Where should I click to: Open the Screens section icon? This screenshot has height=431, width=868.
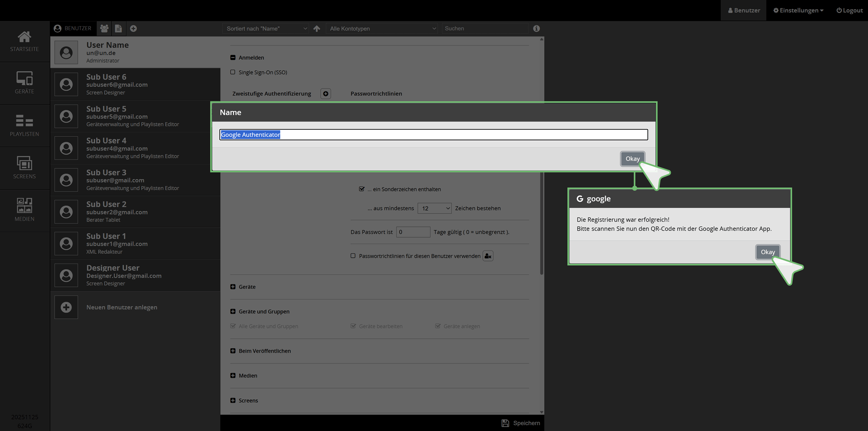pyautogui.click(x=24, y=167)
